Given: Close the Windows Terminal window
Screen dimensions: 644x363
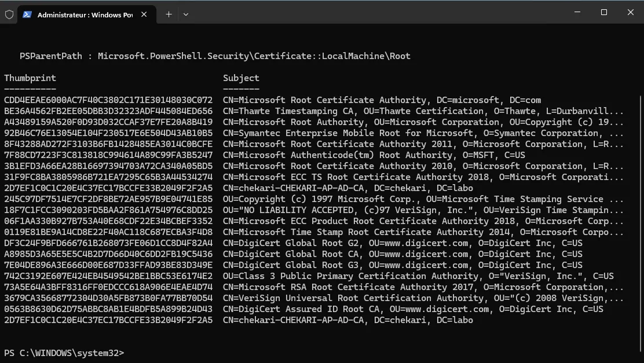Looking at the screenshot, I should coord(630,12).
